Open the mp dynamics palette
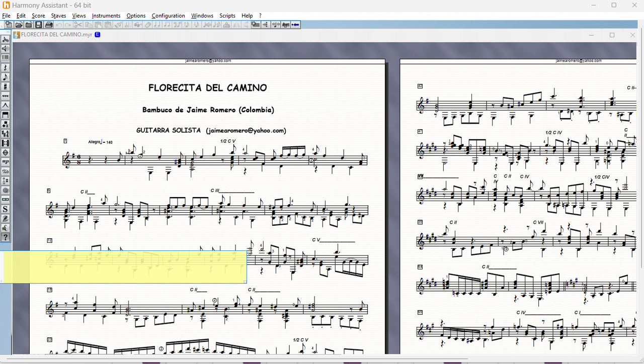 6,161
